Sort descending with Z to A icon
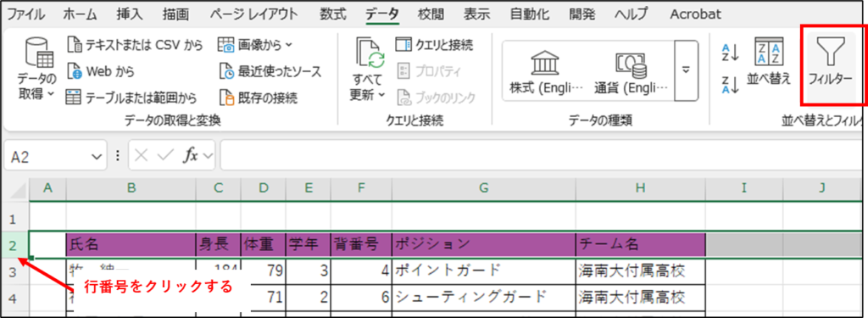Screen dimensions: 868x318 pos(731,85)
